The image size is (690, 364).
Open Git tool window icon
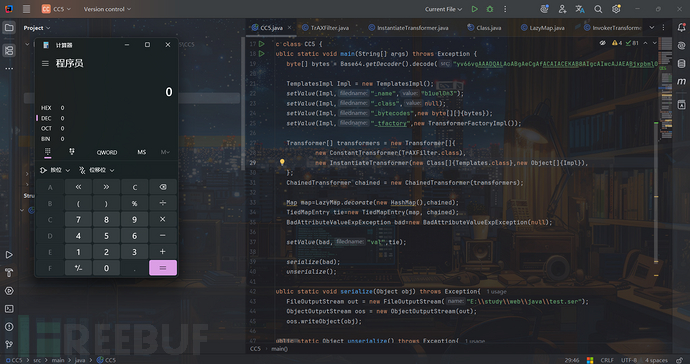[9, 344]
